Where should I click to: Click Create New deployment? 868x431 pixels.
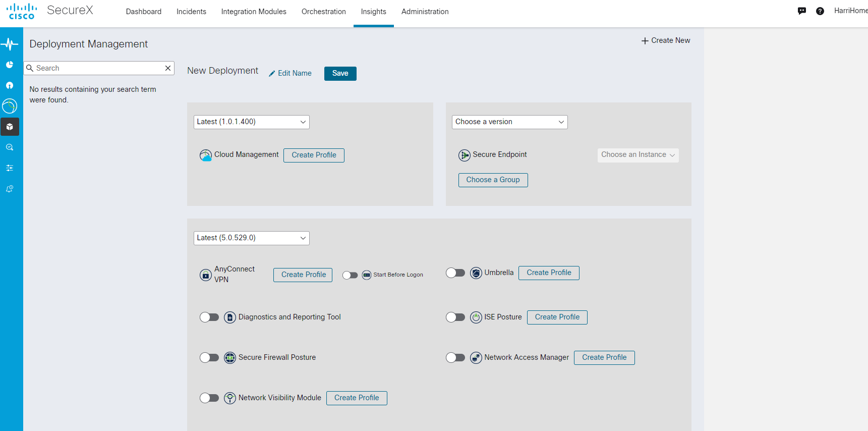click(x=666, y=40)
